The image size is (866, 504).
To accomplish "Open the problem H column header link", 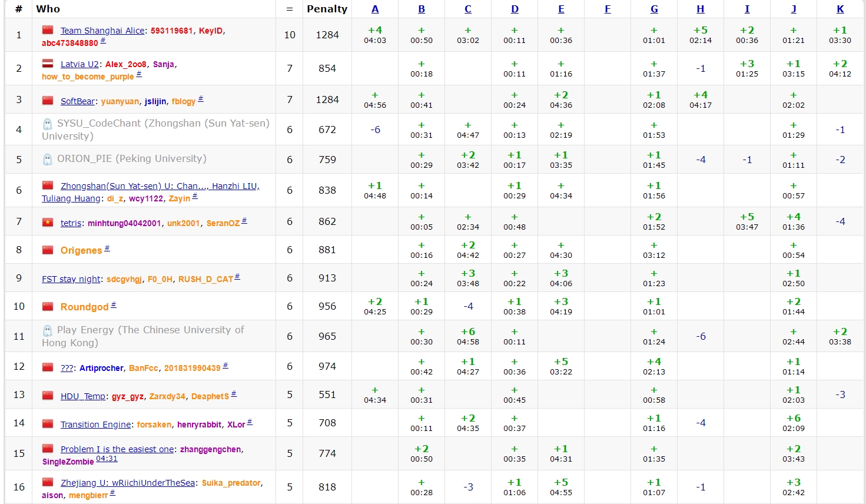I will point(701,9).
